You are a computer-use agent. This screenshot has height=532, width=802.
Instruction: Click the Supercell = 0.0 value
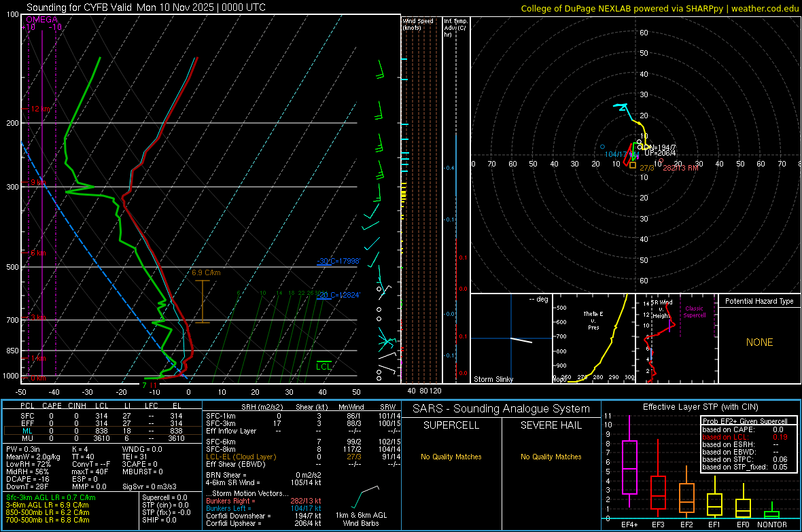click(x=164, y=497)
